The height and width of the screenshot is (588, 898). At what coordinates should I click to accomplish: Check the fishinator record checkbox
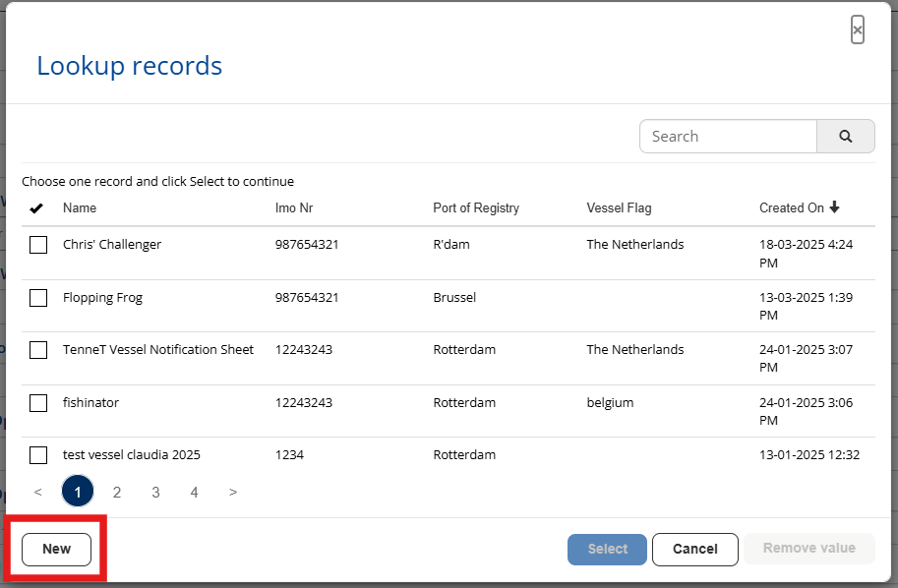38,403
